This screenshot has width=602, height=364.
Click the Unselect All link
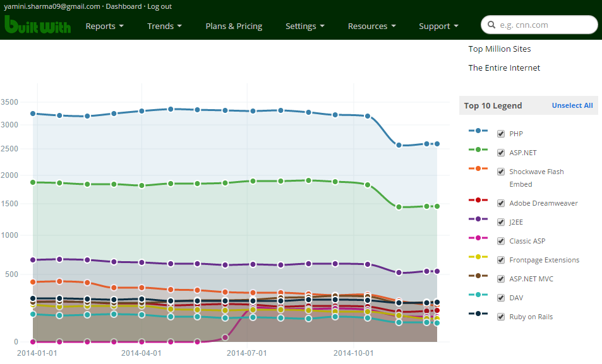[x=572, y=105]
